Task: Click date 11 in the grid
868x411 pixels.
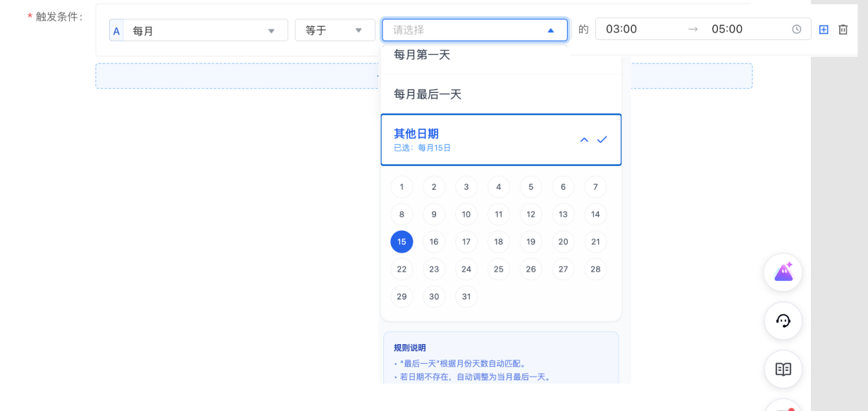Action: tap(499, 215)
